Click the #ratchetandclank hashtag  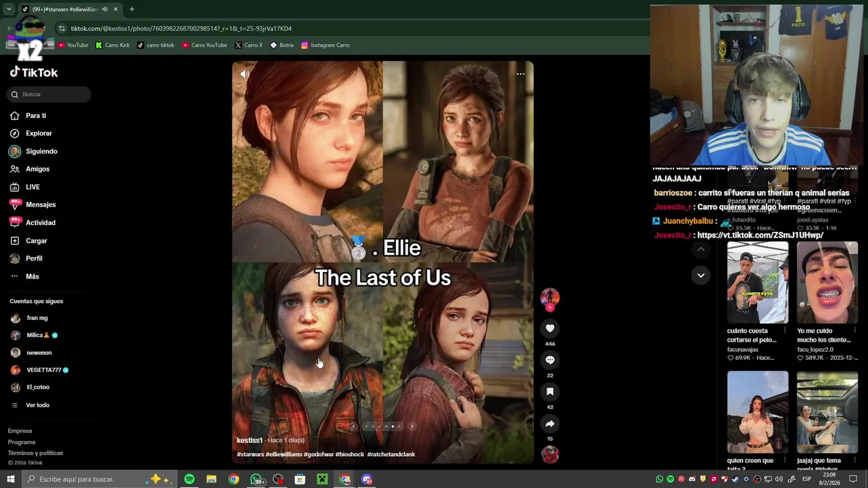click(x=391, y=454)
